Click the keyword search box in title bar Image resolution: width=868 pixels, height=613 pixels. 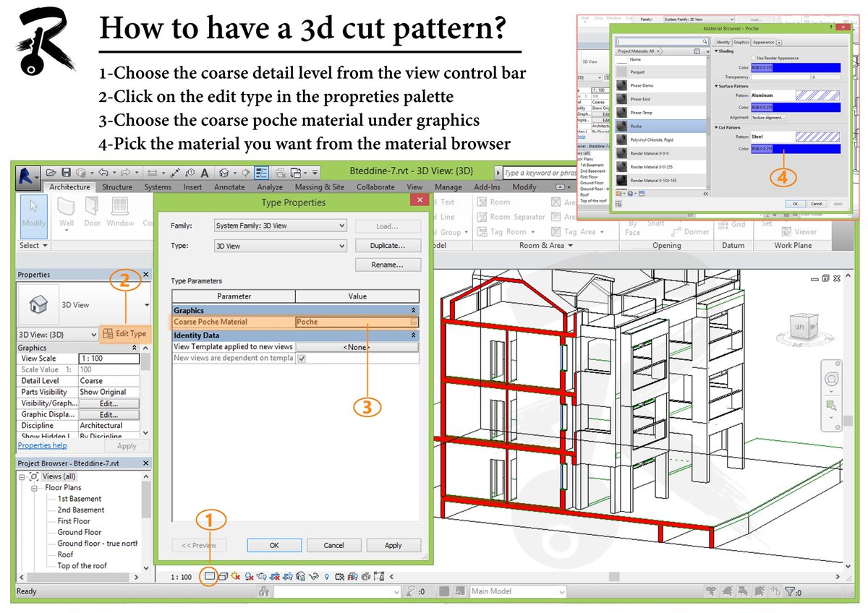tap(540, 173)
